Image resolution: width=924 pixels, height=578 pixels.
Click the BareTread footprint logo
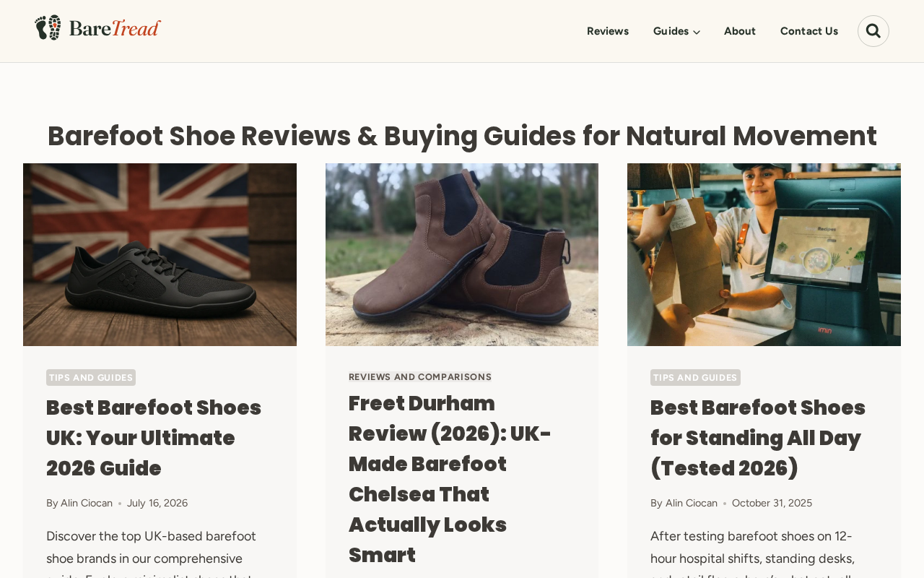tap(48, 27)
